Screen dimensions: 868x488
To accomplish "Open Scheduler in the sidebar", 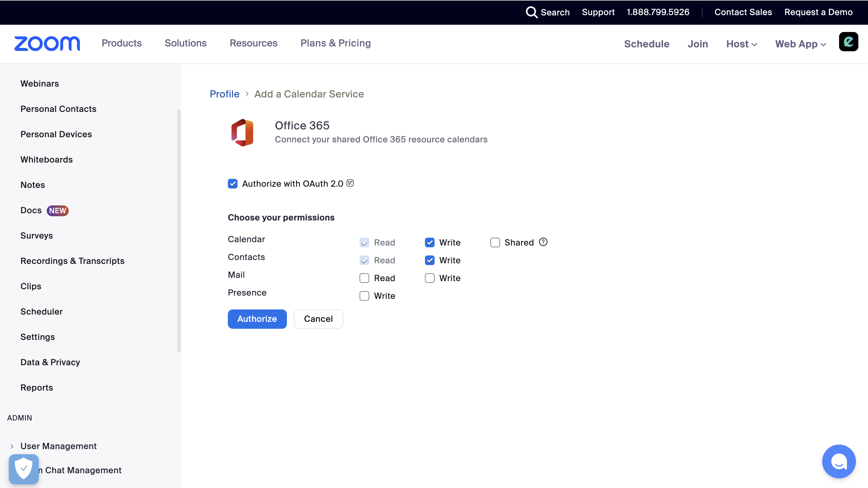I will point(42,311).
